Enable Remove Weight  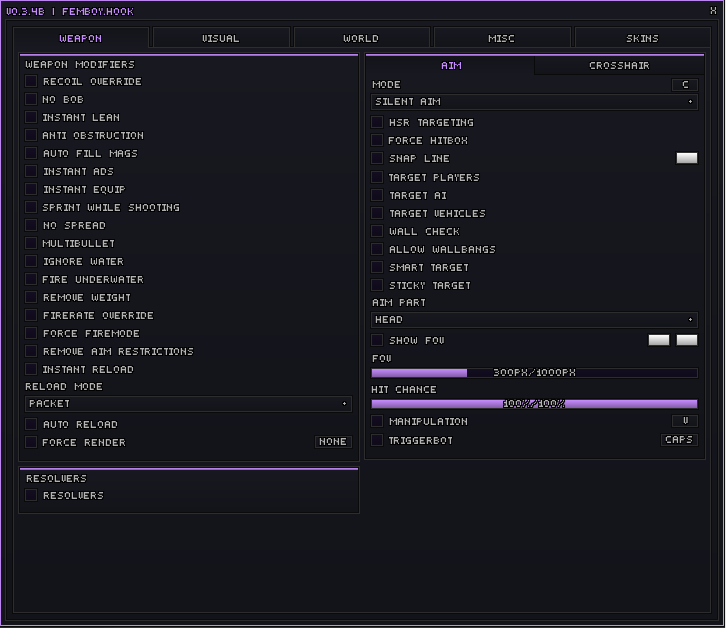point(31,297)
